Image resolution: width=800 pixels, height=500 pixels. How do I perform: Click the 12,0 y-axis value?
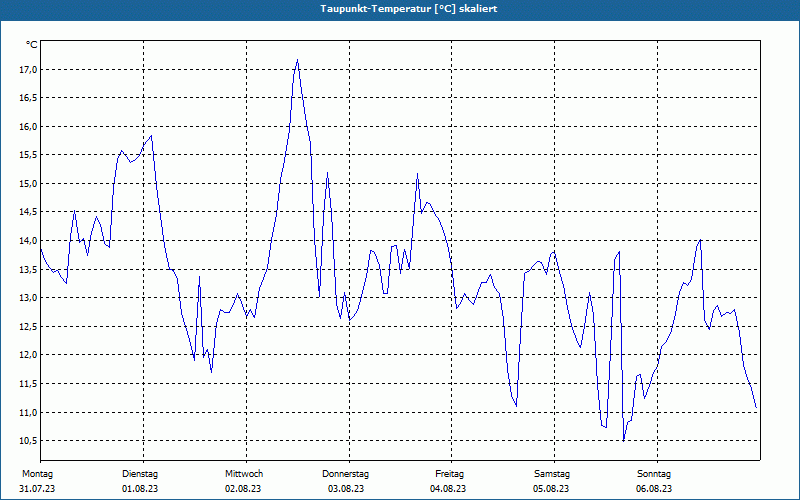pos(28,355)
